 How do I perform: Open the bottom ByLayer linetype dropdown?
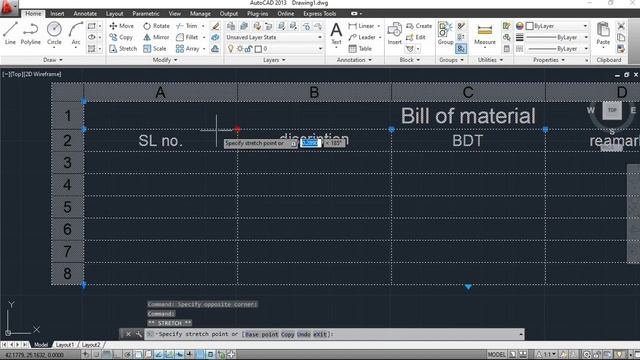tap(557, 49)
